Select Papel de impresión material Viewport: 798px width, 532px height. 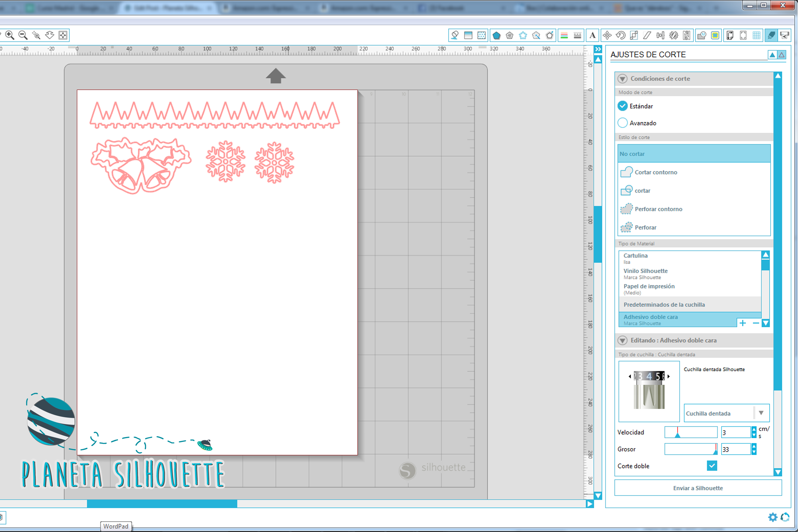click(690, 289)
